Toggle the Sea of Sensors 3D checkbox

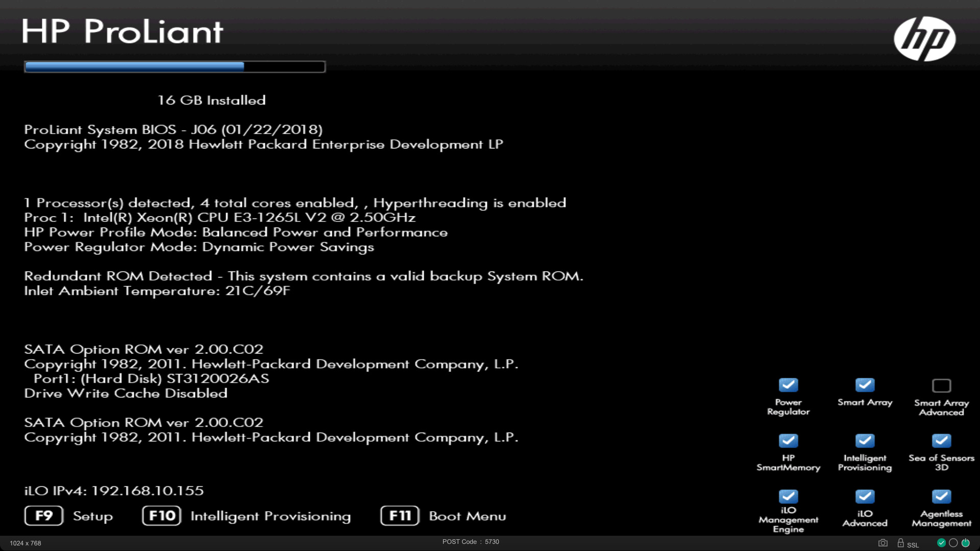point(941,440)
